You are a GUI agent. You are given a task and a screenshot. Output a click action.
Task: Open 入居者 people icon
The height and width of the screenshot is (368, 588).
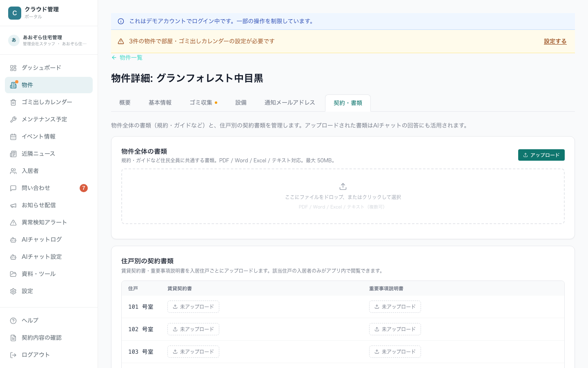tap(13, 171)
